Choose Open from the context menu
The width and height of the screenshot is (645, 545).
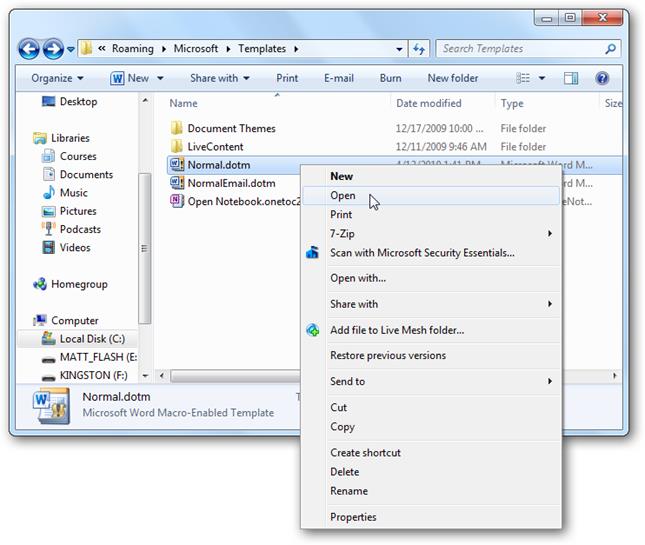[343, 196]
